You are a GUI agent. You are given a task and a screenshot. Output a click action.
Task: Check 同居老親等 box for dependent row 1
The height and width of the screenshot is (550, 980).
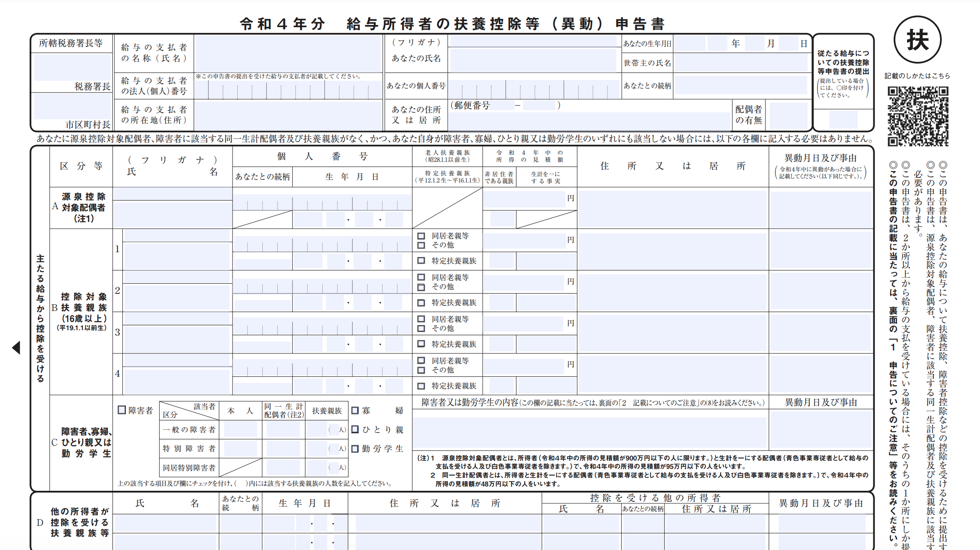pyautogui.click(x=421, y=236)
